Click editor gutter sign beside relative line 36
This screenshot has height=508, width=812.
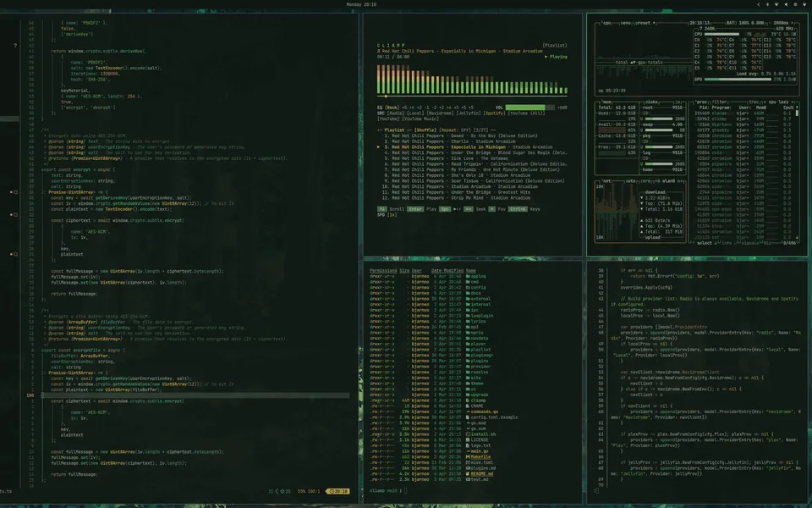point(14,192)
